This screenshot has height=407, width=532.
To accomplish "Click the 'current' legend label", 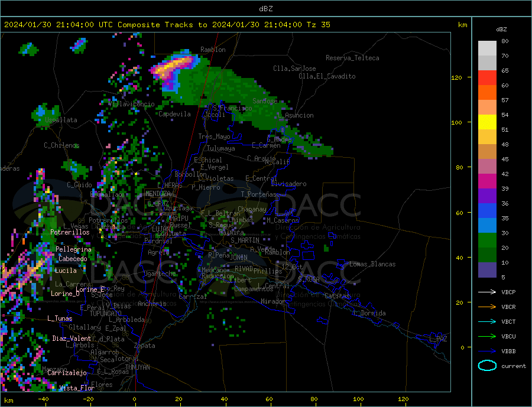I will click(x=514, y=366).
